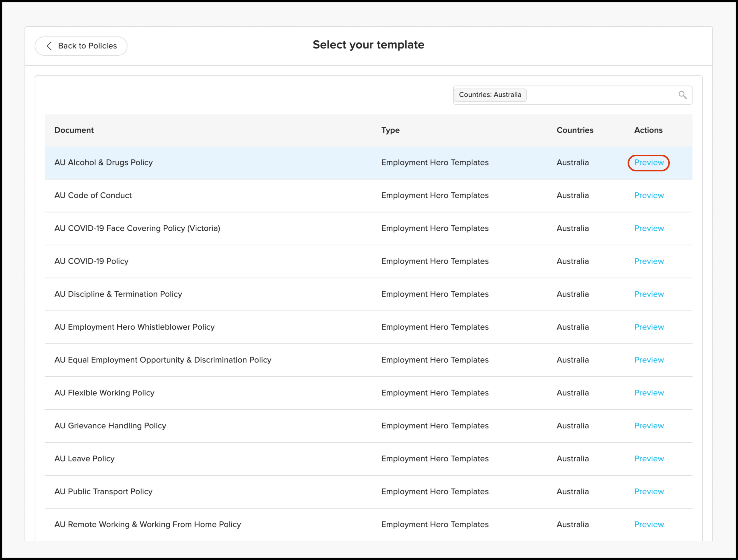Click Australia cell in AU Code of Conduct row
The width and height of the screenshot is (738, 560).
[573, 195]
